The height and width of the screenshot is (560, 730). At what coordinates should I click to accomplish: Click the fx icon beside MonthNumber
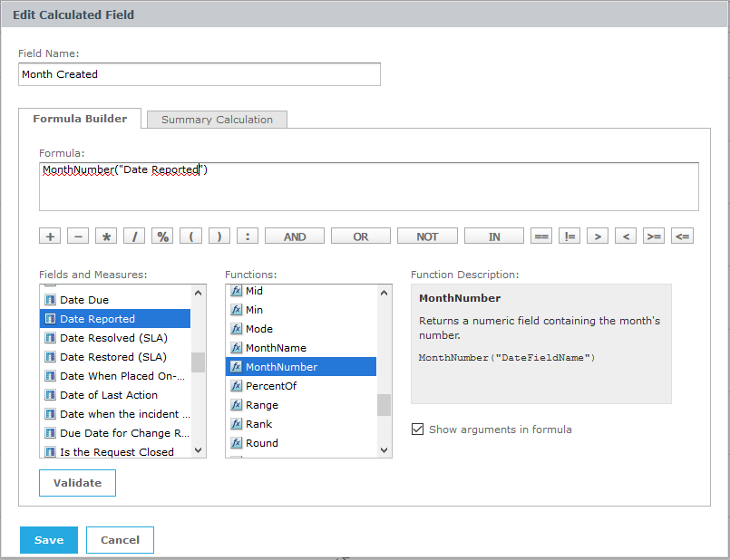pos(236,366)
